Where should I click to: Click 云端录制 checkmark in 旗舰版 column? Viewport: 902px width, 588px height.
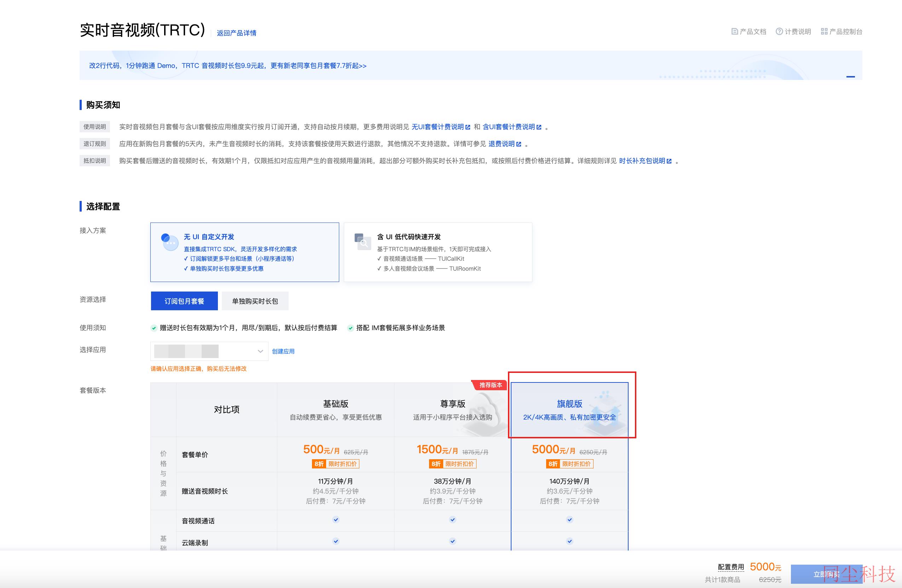pos(569,541)
